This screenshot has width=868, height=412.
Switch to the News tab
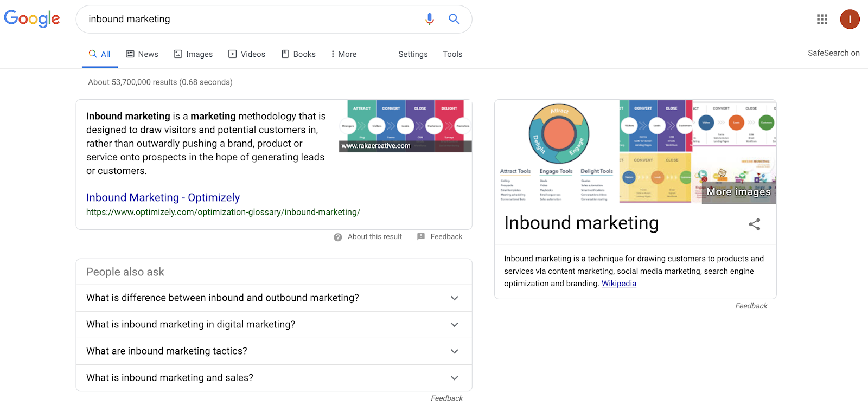pyautogui.click(x=142, y=54)
